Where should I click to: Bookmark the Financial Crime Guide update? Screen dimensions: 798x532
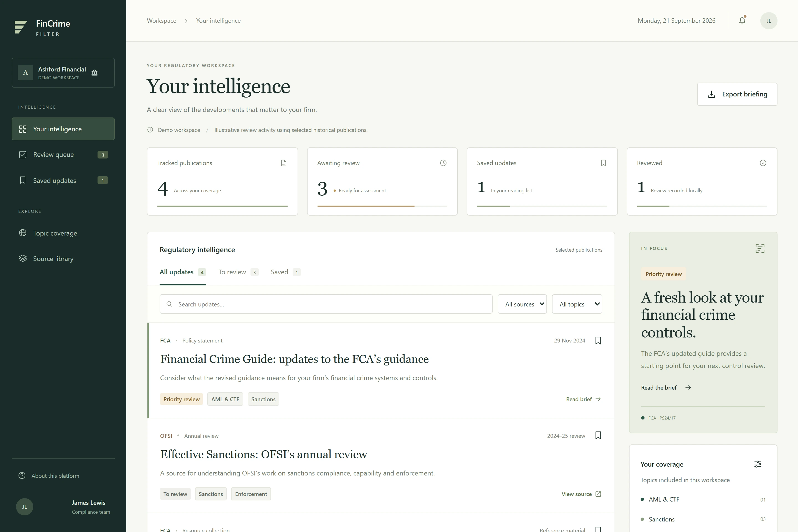coord(598,340)
